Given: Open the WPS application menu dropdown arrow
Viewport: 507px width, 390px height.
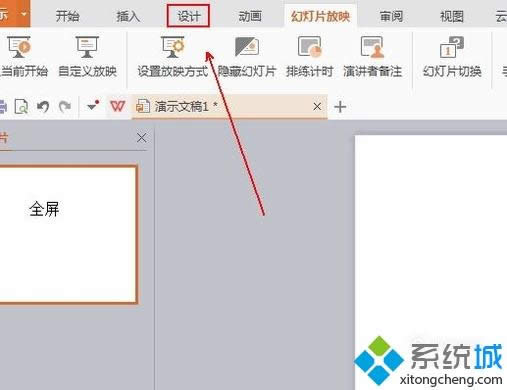Looking at the screenshot, I should click(24, 14).
